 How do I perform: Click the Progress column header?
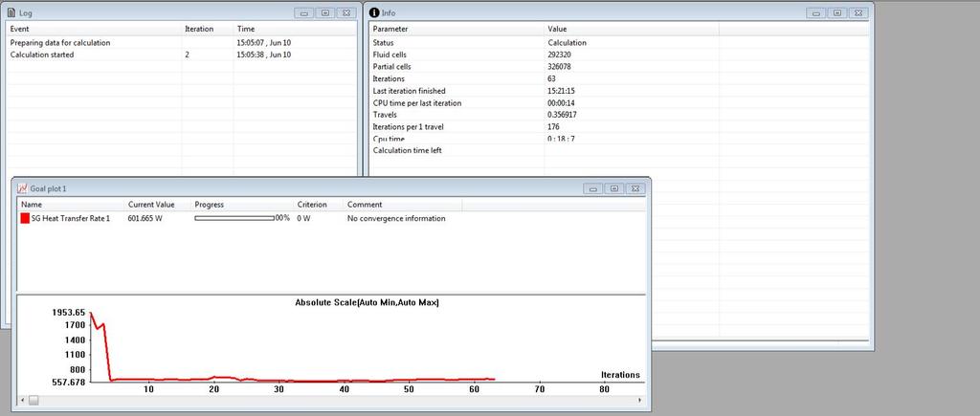tap(242, 205)
